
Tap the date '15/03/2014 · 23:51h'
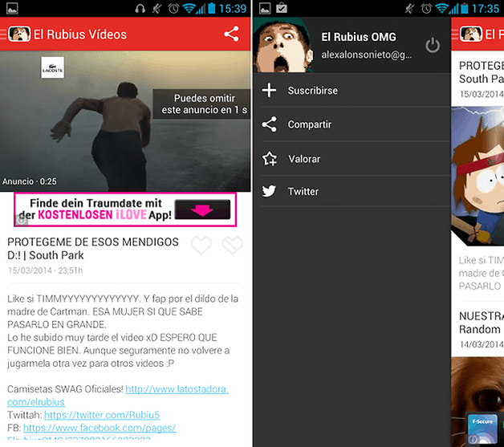pos(46,270)
